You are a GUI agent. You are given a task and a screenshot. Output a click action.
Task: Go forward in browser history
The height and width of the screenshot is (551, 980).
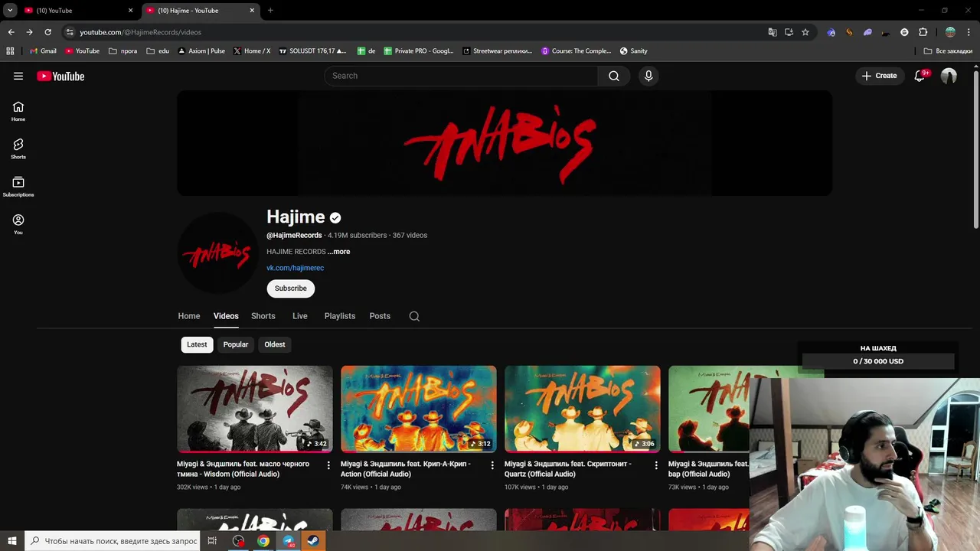click(29, 32)
